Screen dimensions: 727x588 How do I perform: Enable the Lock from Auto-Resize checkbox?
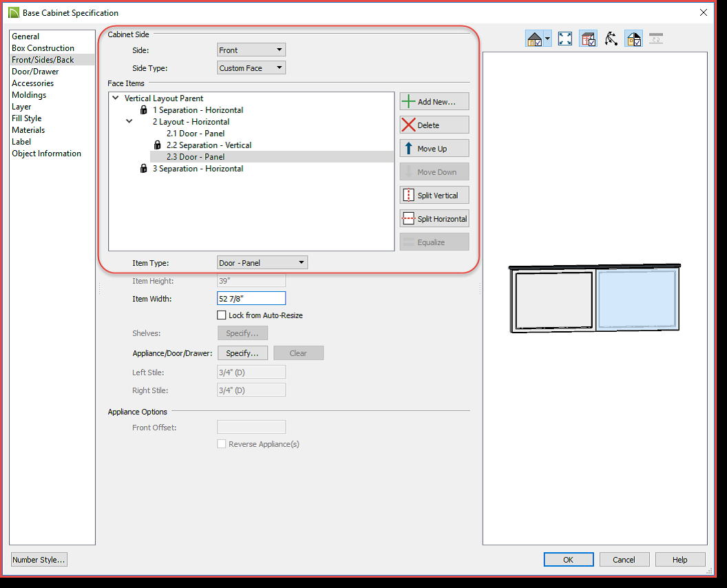(x=222, y=315)
